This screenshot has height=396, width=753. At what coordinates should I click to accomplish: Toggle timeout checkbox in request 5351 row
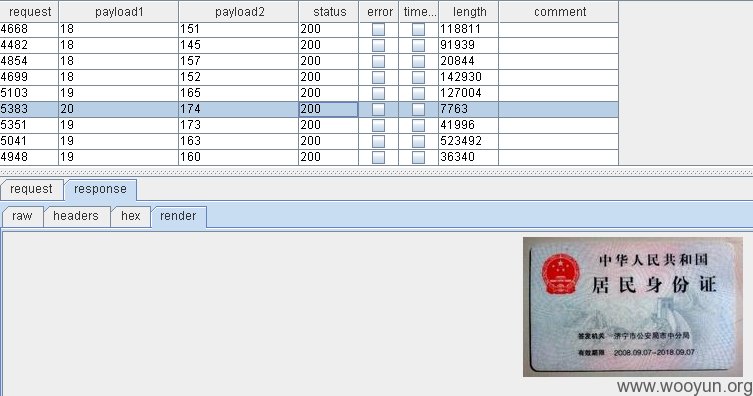point(418,125)
